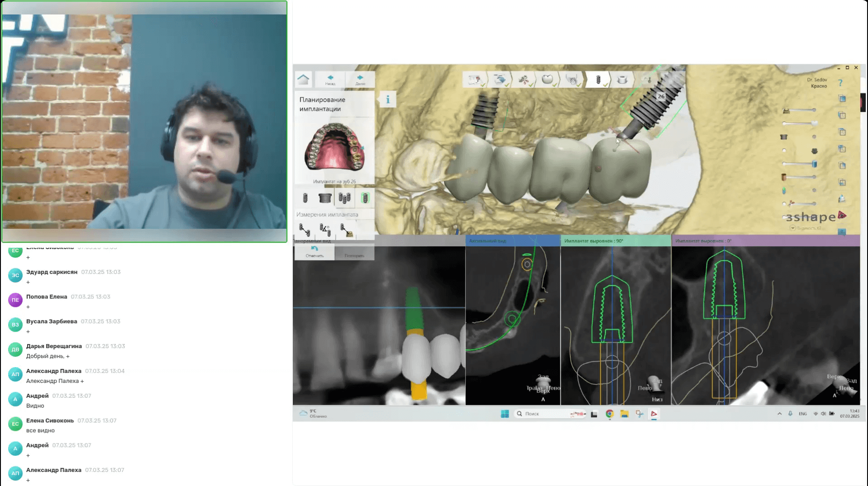Open the blue info 'i' panel button
Viewport: 868px width, 486px height.
point(388,100)
